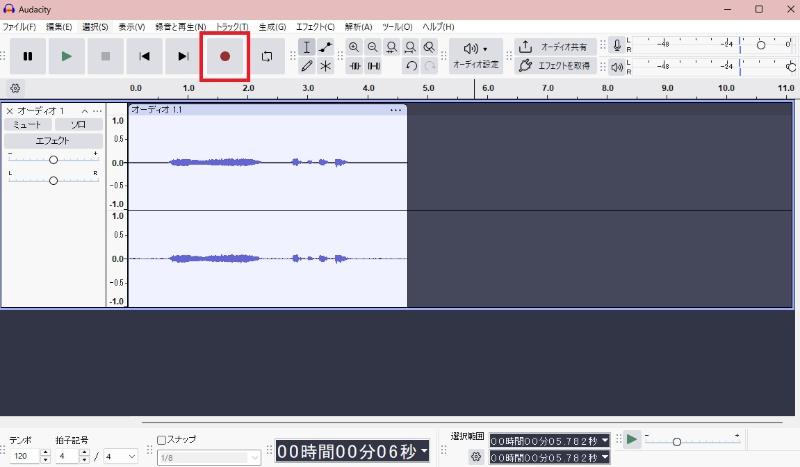Viewport: 800px width, 467px height.
Task: Open the トラック(T) menu
Action: coord(232,27)
